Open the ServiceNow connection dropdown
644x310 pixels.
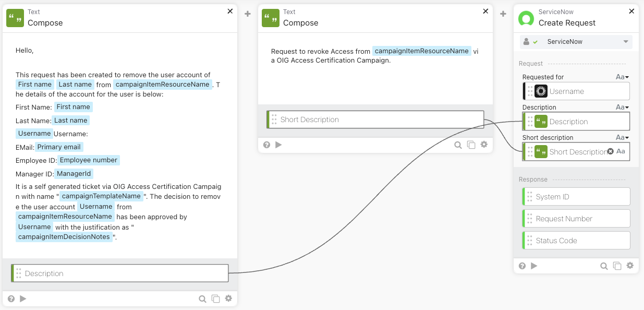click(x=626, y=42)
